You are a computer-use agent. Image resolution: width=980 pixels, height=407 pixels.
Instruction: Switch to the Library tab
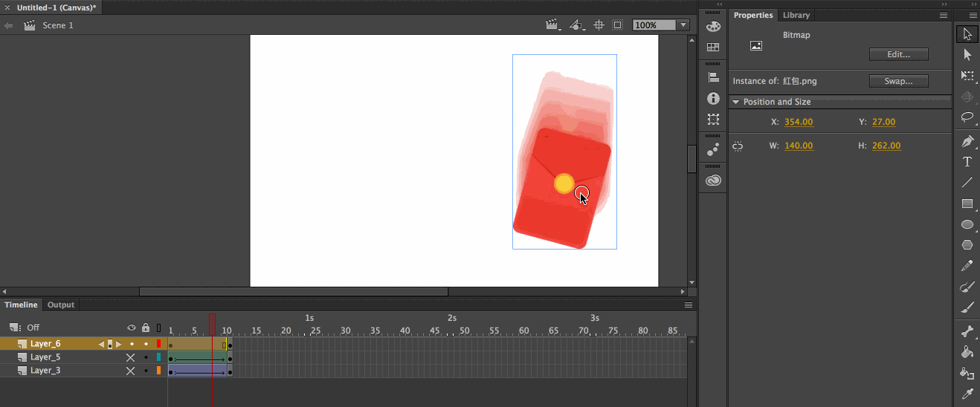pos(796,15)
